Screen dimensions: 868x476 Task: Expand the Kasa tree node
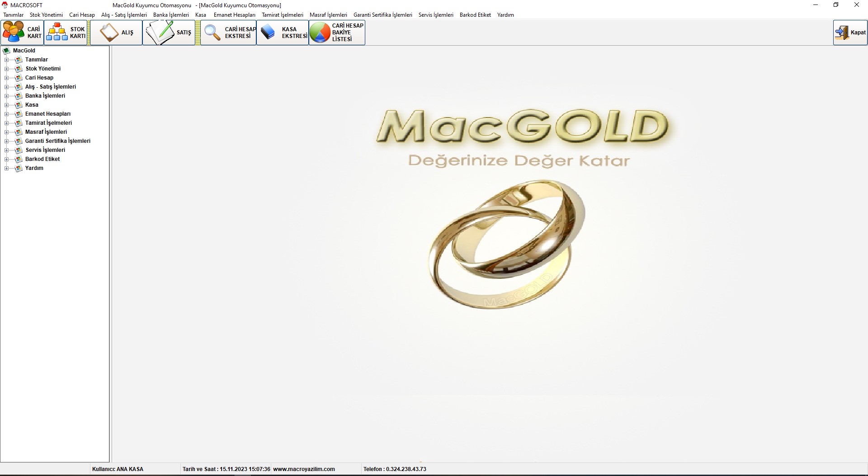pyautogui.click(x=6, y=105)
